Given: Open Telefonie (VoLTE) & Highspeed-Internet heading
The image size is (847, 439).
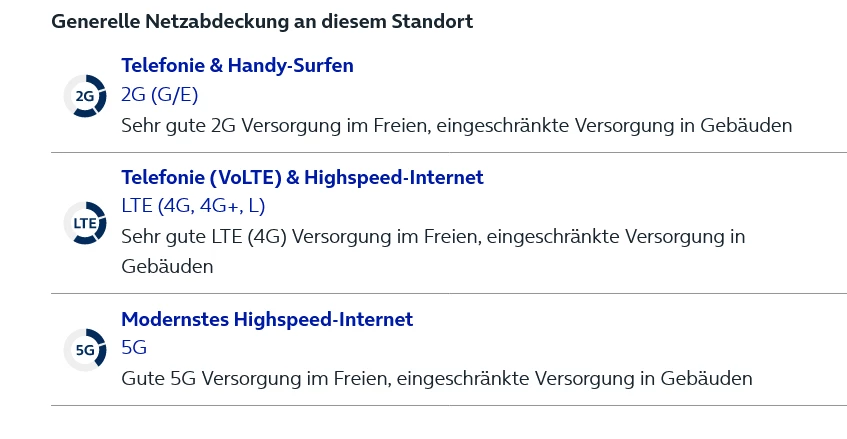Looking at the screenshot, I should click(x=302, y=177).
